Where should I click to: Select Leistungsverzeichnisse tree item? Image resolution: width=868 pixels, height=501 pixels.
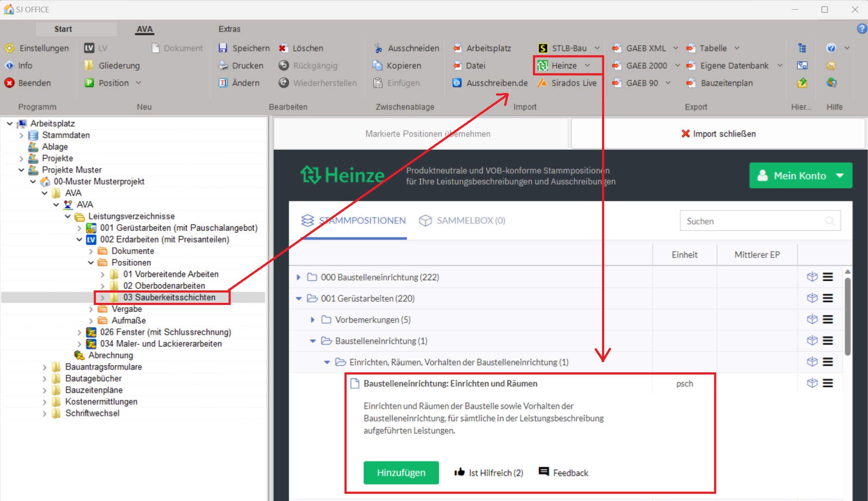coord(131,216)
